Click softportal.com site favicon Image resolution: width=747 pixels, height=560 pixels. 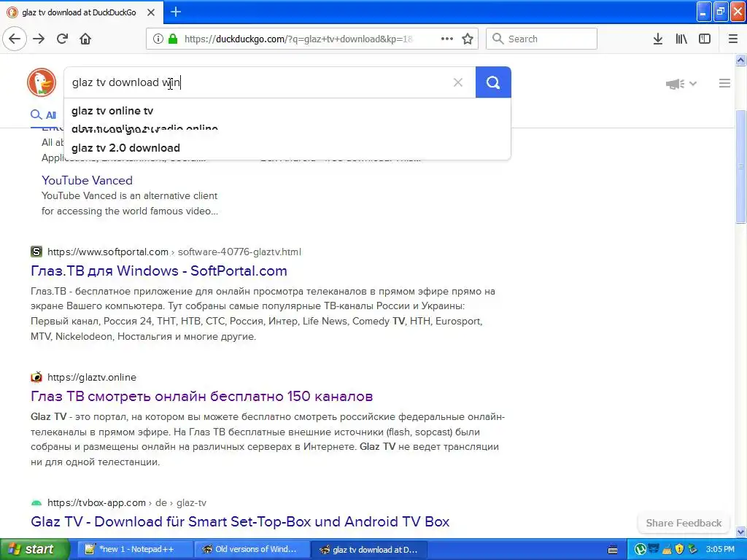click(x=36, y=252)
